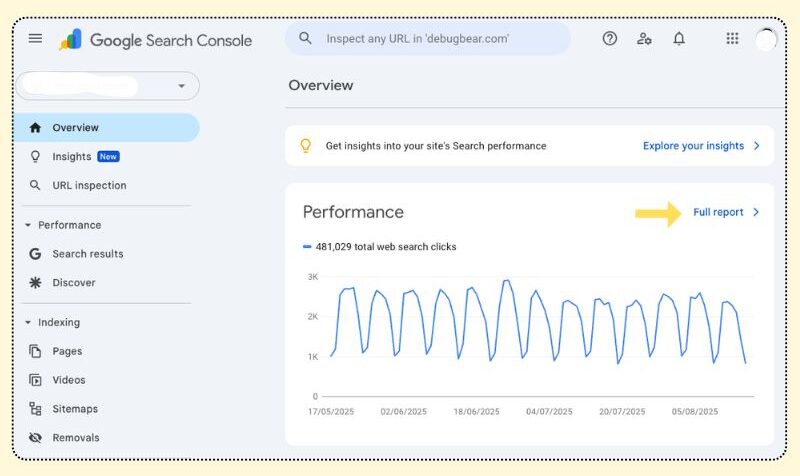800x476 pixels.
Task: Click the account profile avatar
Action: pyautogui.click(x=766, y=39)
